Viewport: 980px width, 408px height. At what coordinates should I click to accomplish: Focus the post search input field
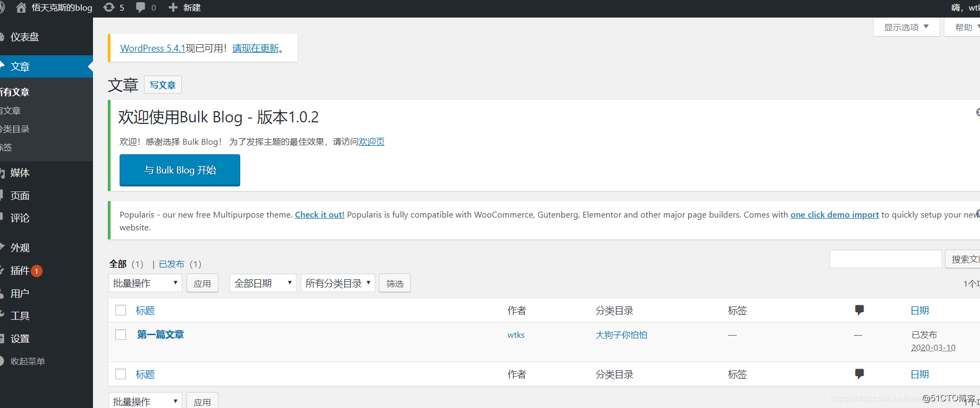(x=885, y=259)
